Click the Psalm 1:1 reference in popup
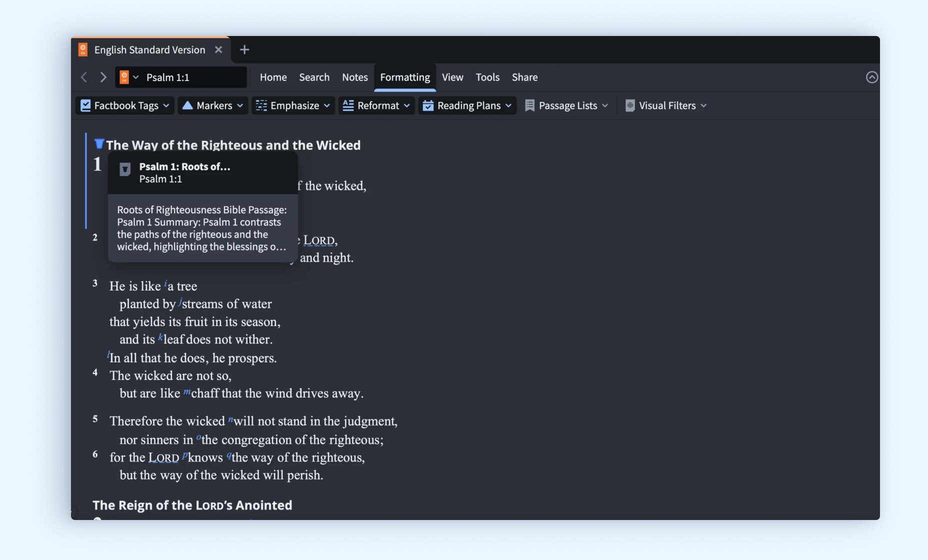The height and width of the screenshot is (560, 928). 160,179
